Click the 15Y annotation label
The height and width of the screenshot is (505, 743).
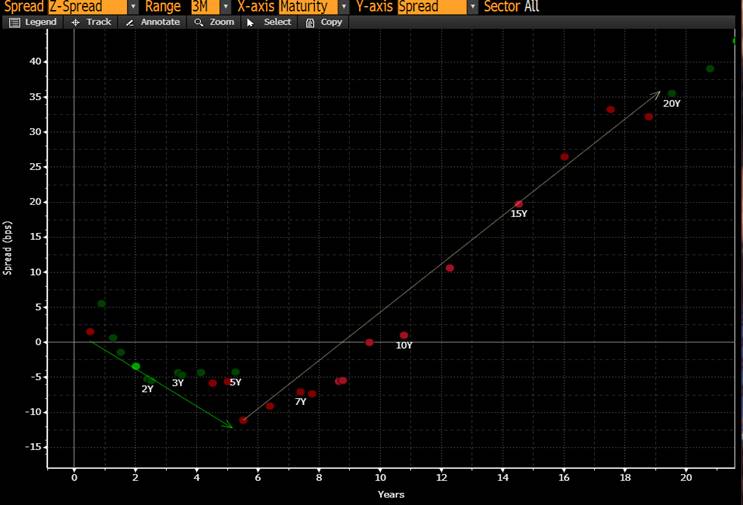pyautogui.click(x=519, y=214)
